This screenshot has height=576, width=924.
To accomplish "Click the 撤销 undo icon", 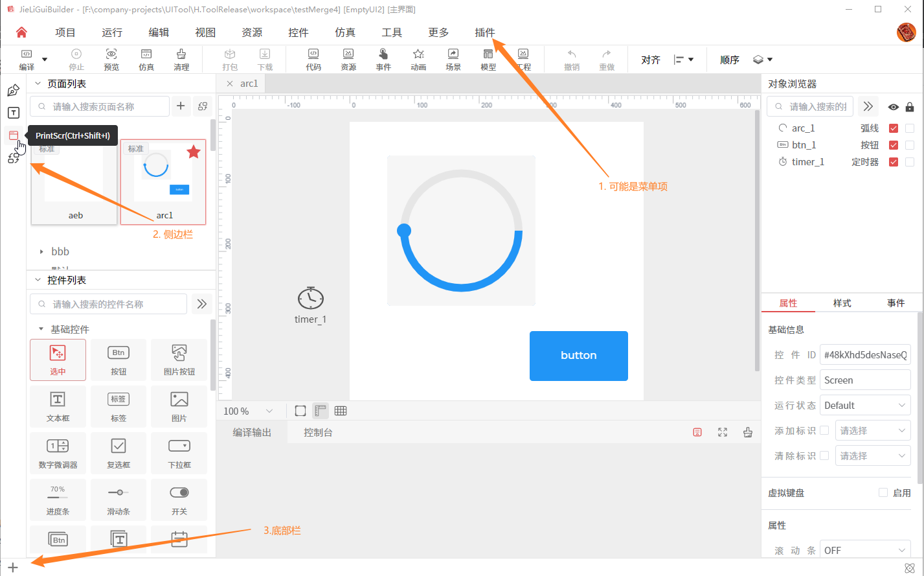I will 572,54.
